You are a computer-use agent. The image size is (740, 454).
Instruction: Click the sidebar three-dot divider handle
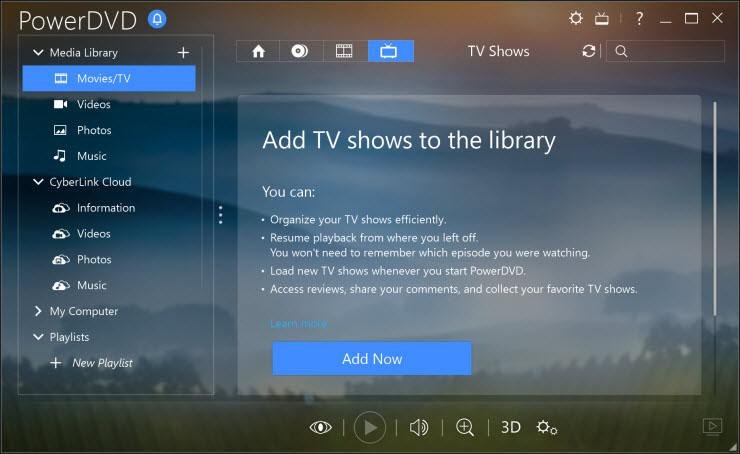[220, 215]
